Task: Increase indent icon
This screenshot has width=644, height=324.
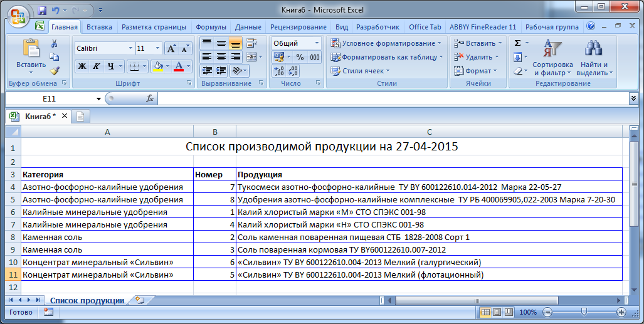Action: click(221, 71)
